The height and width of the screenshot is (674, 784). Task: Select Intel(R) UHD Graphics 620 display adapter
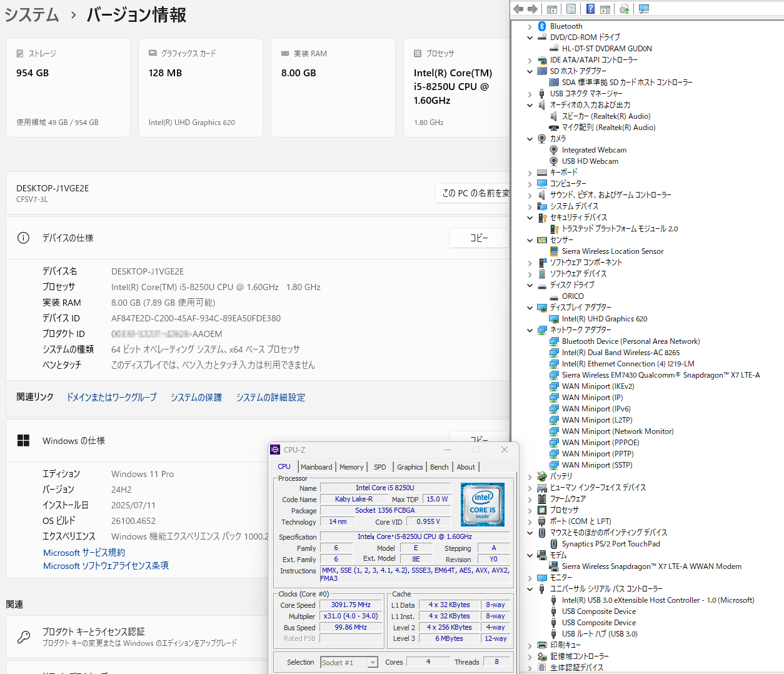(x=604, y=319)
